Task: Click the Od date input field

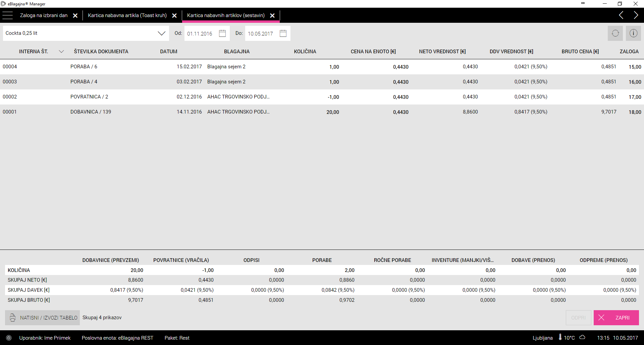Action: (200, 34)
